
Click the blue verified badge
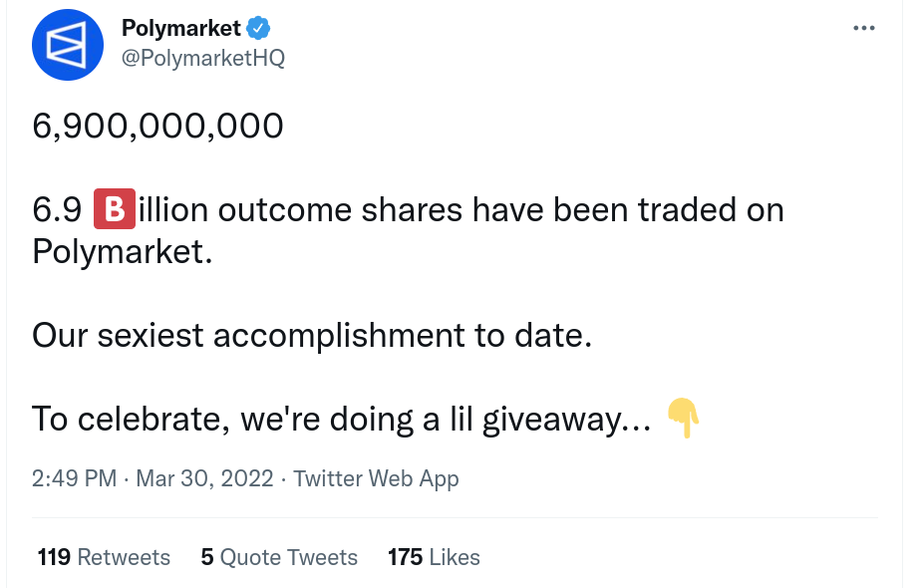tap(258, 29)
